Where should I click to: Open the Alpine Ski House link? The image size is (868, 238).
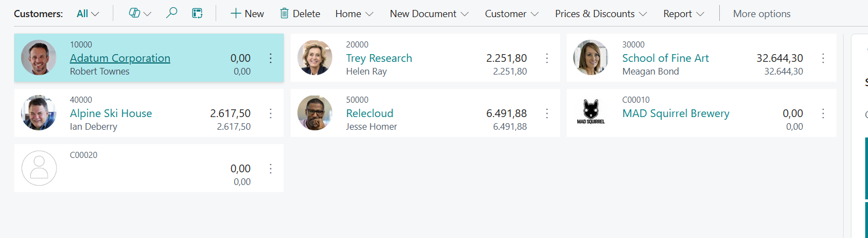[111, 113]
